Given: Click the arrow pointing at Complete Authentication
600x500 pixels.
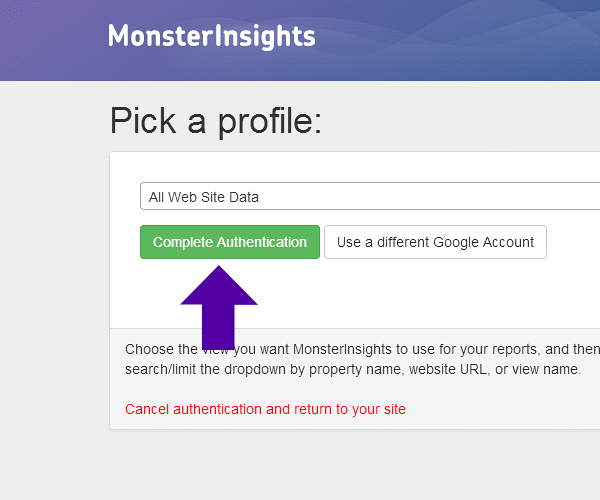Looking at the screenshot, I should (x=219, y=307).
